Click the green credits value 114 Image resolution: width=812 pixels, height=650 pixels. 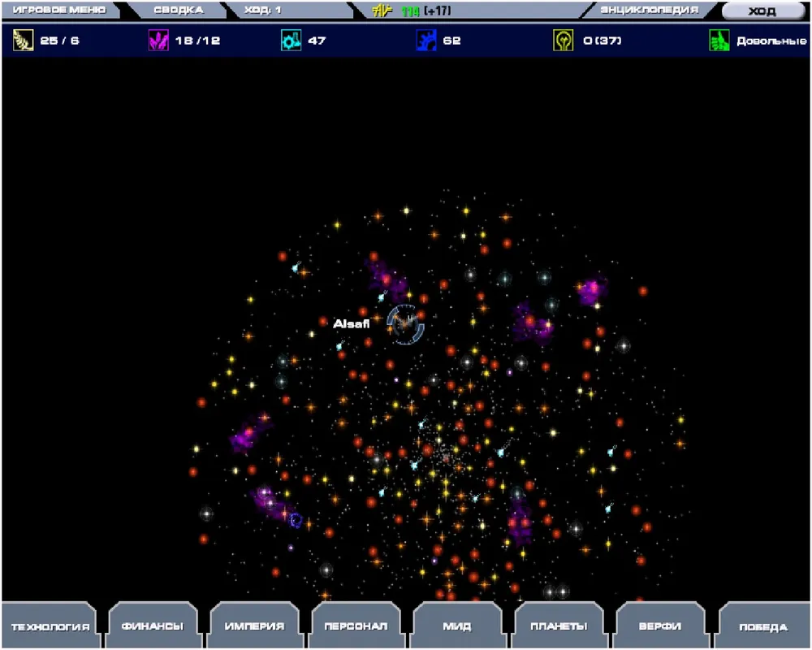point(410,11)
